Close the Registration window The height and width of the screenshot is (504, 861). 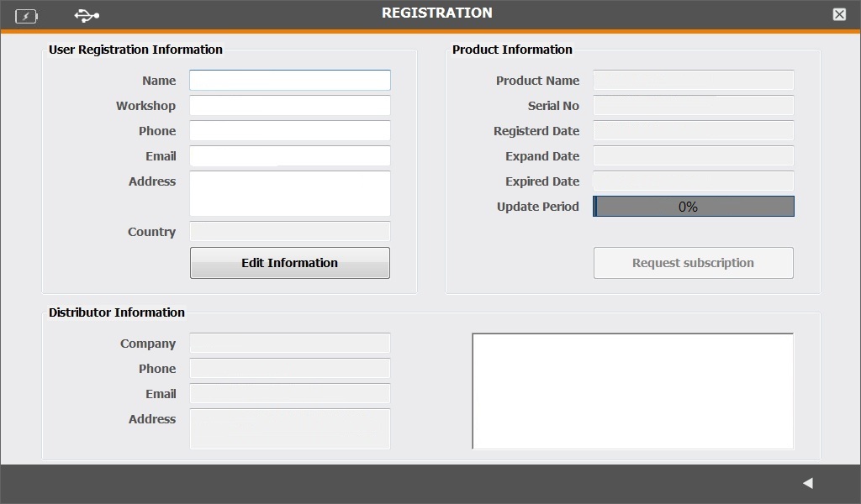pos(839,14)
